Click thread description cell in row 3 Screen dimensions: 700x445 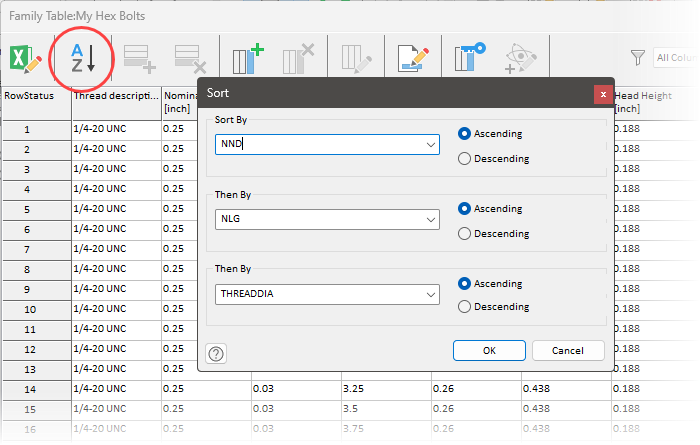(x=117, y=169)
